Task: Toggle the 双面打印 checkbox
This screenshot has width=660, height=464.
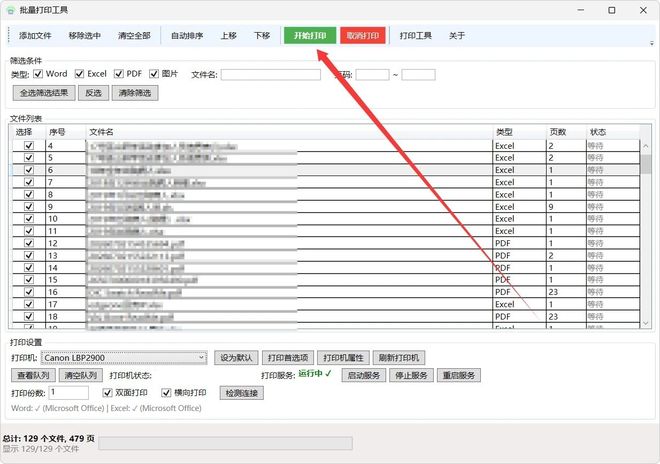Action: (107, 393)
